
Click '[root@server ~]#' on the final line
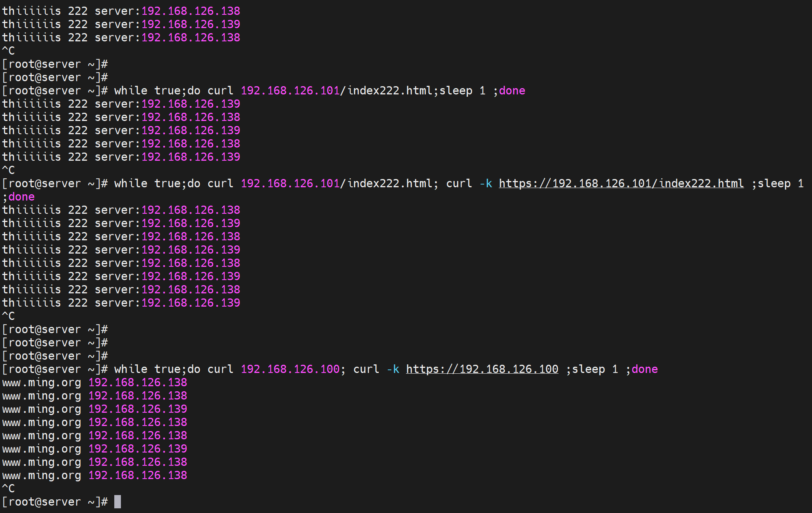tap(55, 502)
